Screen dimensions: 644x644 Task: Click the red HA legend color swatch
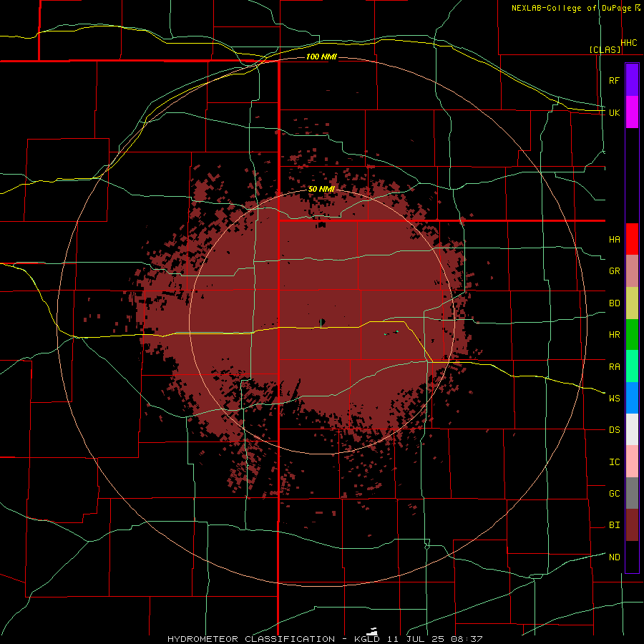pyautogui.click(x=632, y=239)
